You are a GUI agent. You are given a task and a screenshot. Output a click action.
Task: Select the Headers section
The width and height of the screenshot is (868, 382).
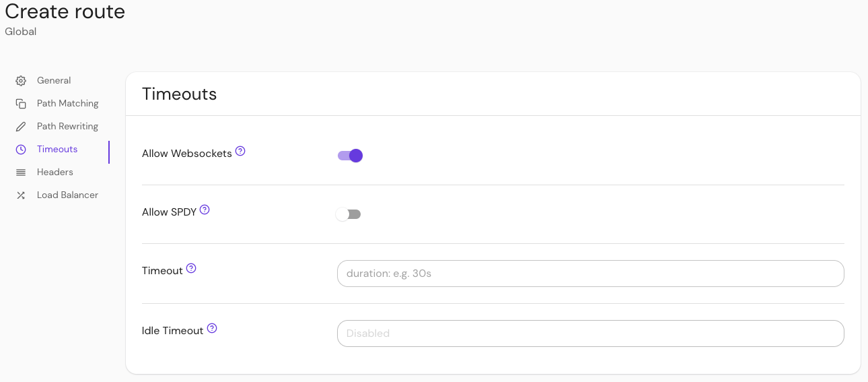tap(55, 172)
